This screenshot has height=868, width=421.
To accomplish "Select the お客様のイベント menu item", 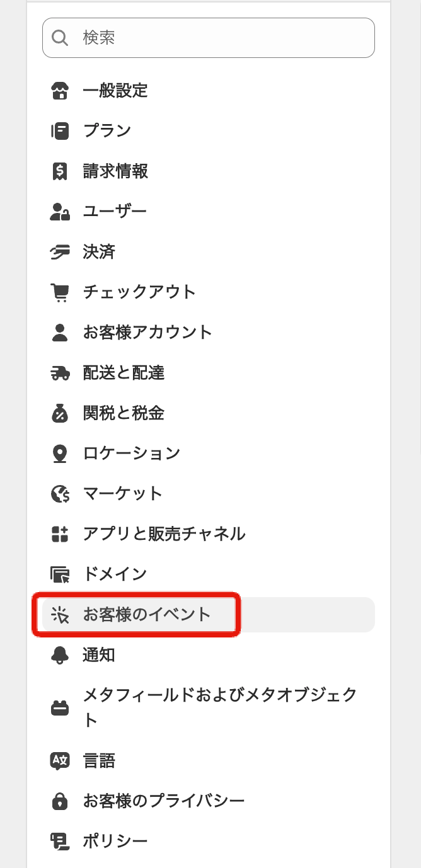I will coord(147,615).
